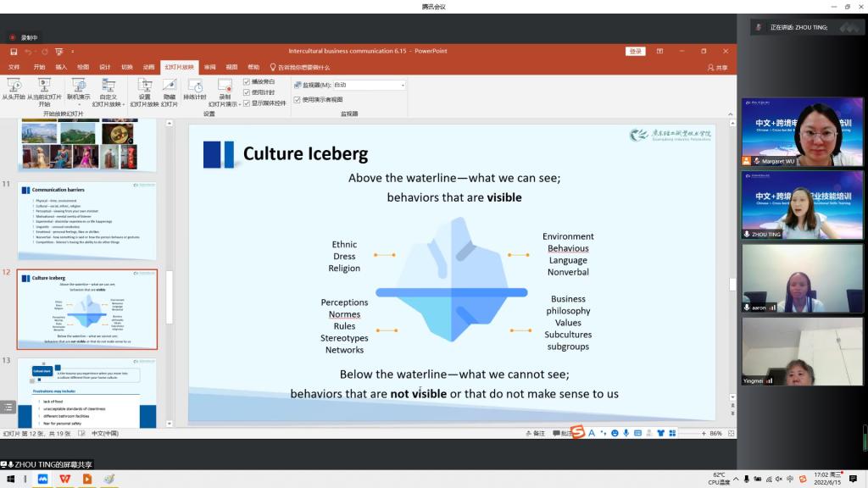Image resolution: width=868 pixels, height=488 pixels.
Task: Expand the Record Slide Show dropdown (录制幻灯片演示)
Action: point(225,104)
